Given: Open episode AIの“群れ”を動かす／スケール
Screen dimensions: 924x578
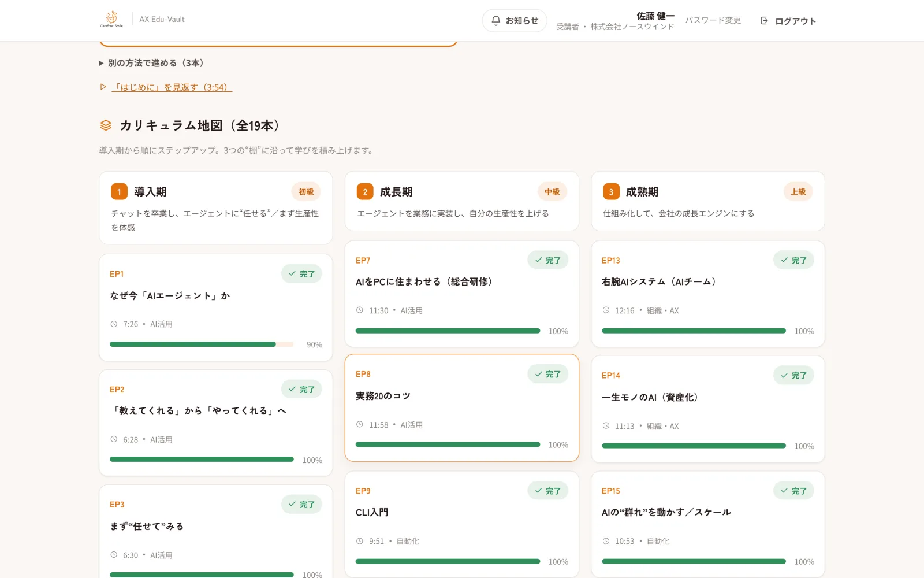Looking at the screenshot, I should 708,524.
